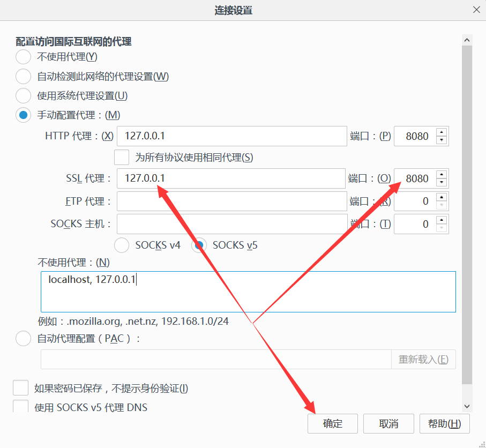Screen dimensions: 486x448
Task: Open help with the 帮助 button
Action: (x=444, y=423)
